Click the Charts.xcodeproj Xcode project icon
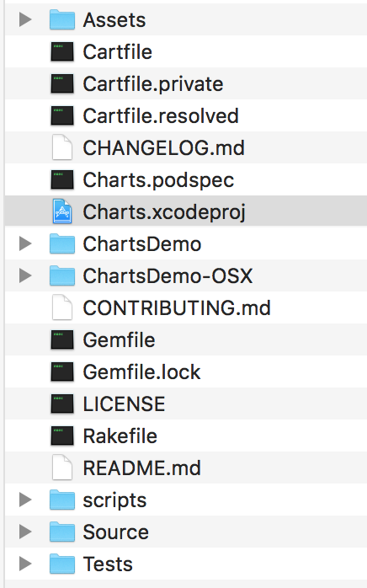Viewport: 367px width, 588px height. pyautogui.click(x=62, y=211)
